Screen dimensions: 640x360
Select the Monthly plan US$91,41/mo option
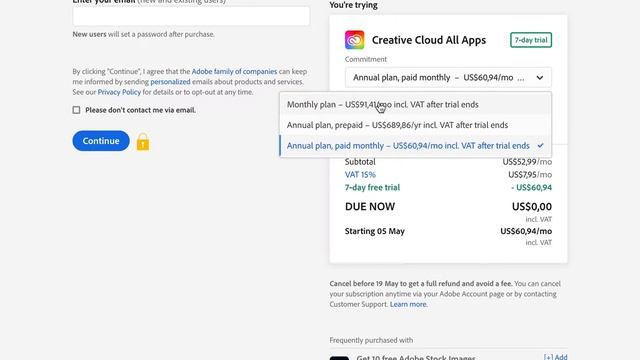point(416,104)
